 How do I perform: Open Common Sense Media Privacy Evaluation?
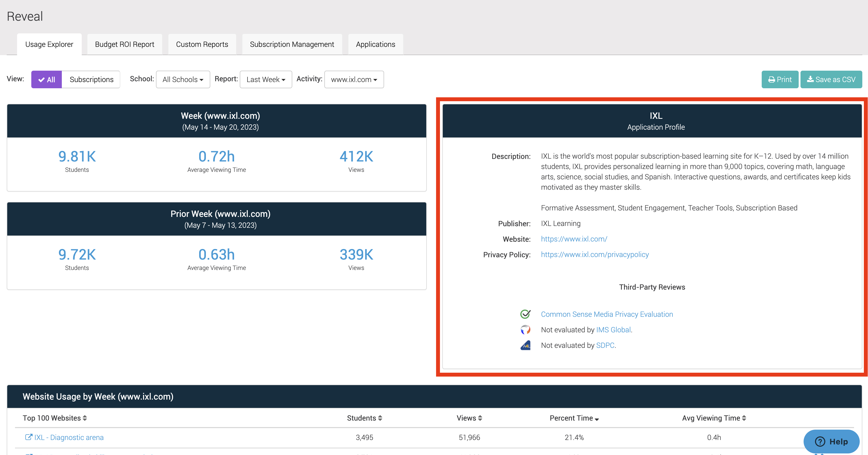click(x=607, y=314)
